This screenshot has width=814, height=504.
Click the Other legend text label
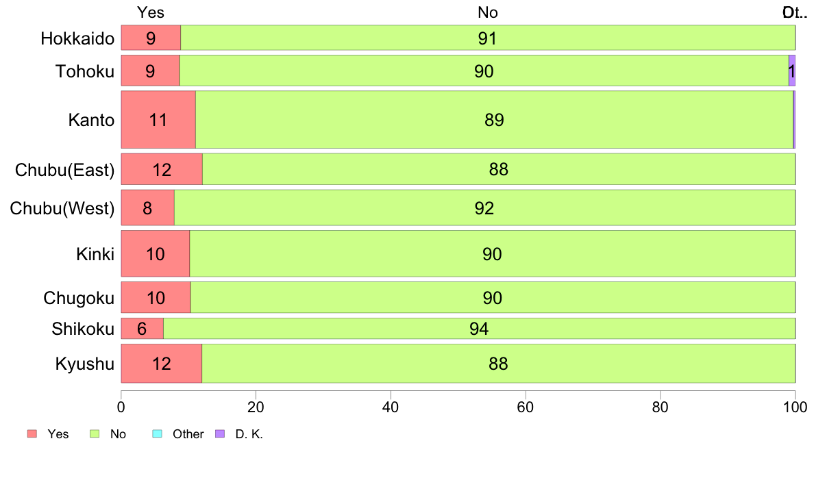point(188,434)
